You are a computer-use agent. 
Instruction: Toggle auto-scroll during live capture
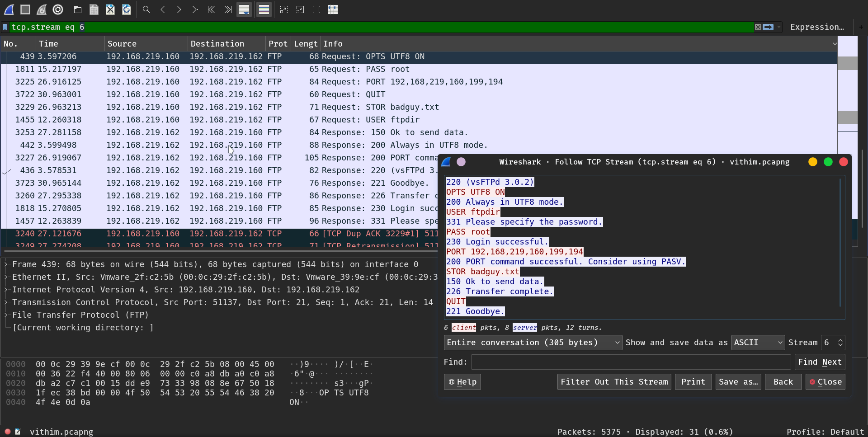click(244, 9)
